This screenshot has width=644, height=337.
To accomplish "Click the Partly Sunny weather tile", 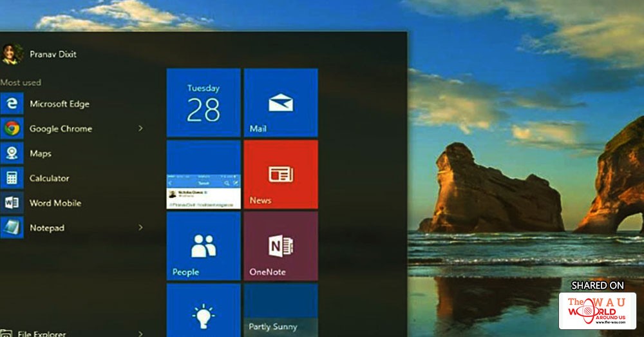I will [x=280, y=313].
